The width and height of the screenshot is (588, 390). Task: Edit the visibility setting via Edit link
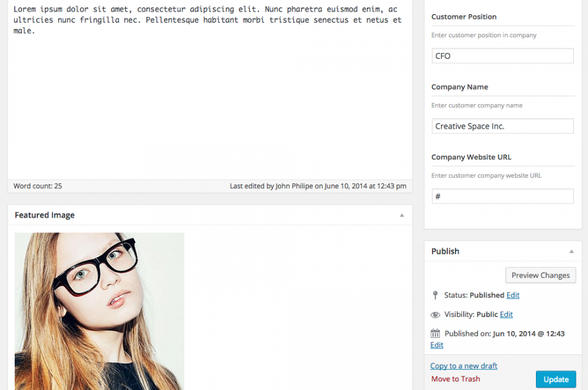coord(507,315)
